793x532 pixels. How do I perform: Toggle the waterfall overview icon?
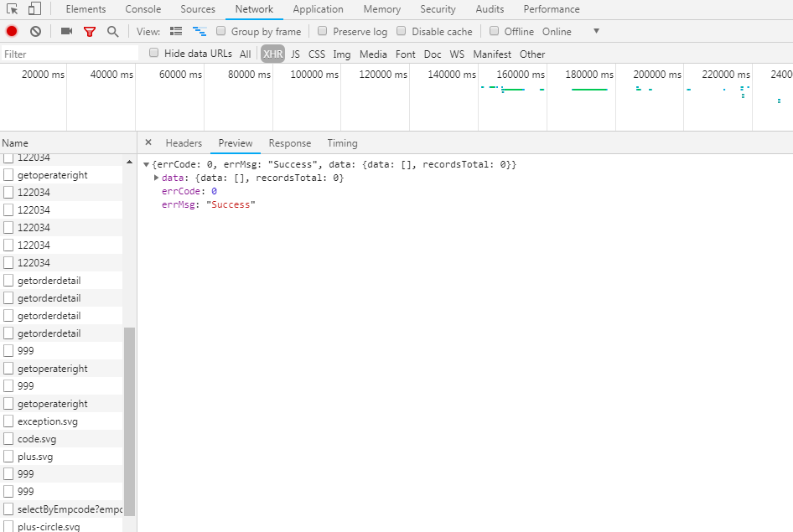click(x=200, y=31)
